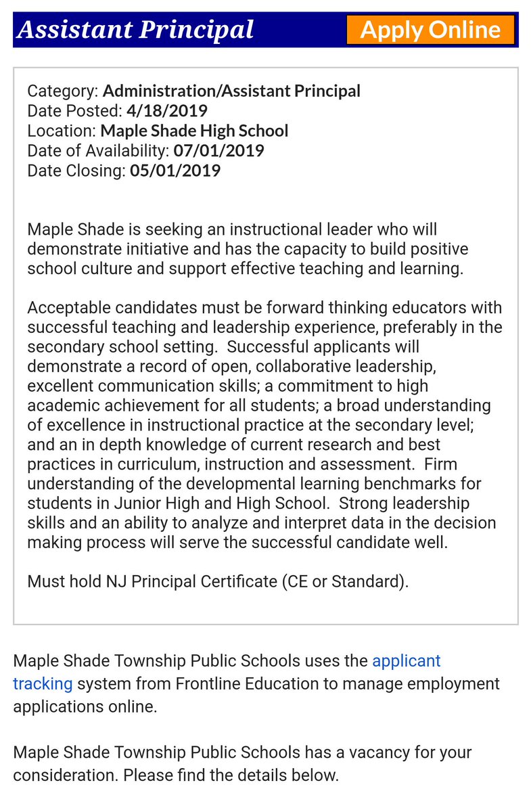Click the Date Posted value 4/18/2019

[166, 111]
